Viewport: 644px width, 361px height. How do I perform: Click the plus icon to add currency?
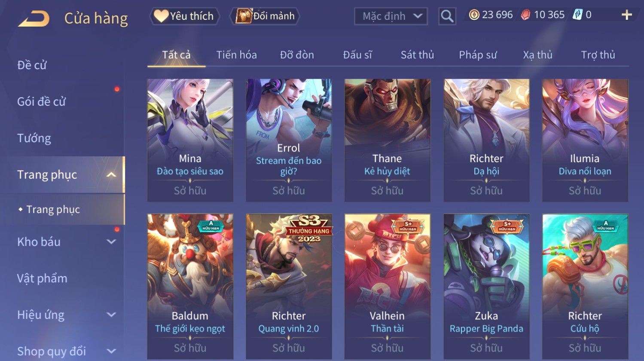(627, 15)
